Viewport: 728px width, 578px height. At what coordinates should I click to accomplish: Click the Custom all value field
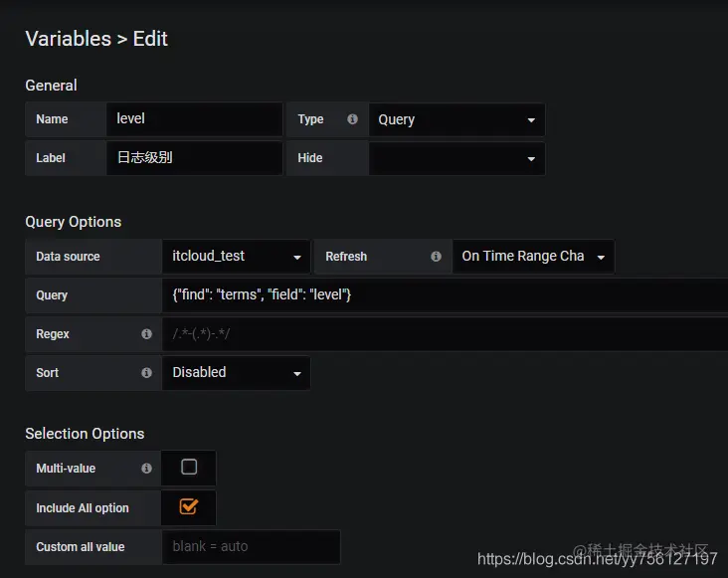coord(251,547)
